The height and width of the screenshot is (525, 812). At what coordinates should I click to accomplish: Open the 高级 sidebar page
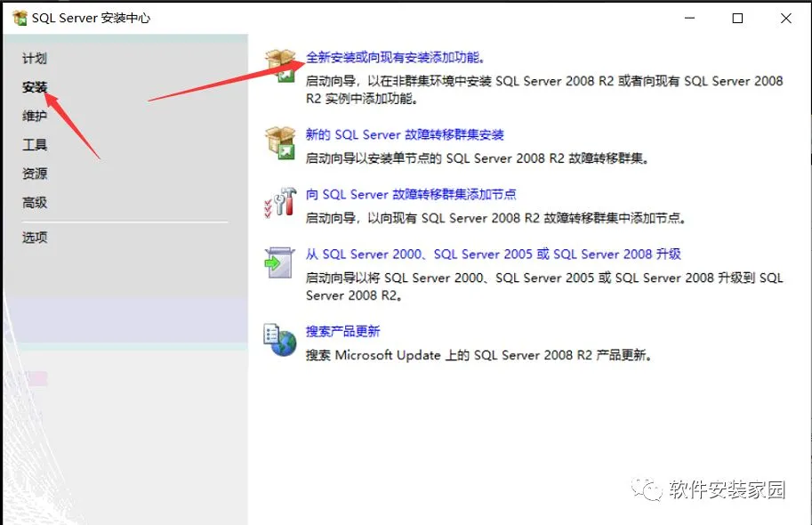(x=35, y=203)
